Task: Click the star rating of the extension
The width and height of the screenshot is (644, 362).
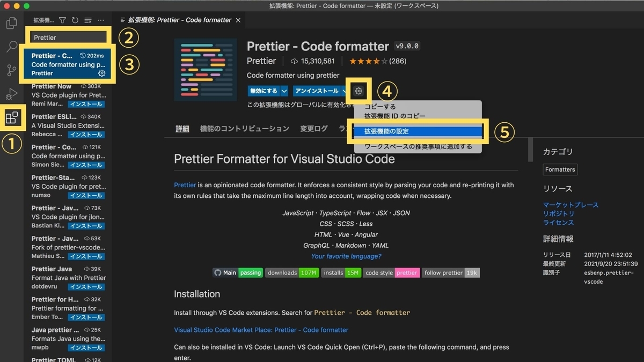Action: [x=368, y=61]
